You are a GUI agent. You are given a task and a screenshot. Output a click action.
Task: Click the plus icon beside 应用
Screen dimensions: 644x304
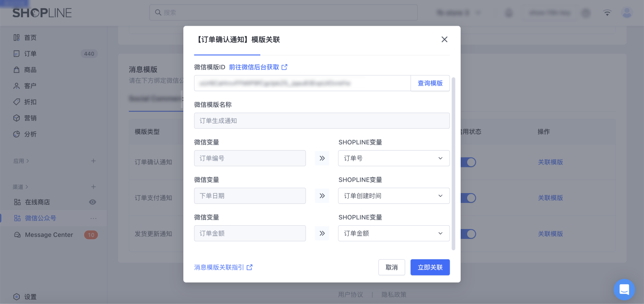[x=93, y=161]
